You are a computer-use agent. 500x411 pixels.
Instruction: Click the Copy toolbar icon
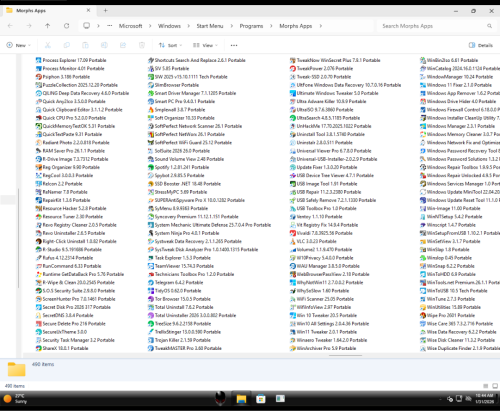click(x=67, y=45)
